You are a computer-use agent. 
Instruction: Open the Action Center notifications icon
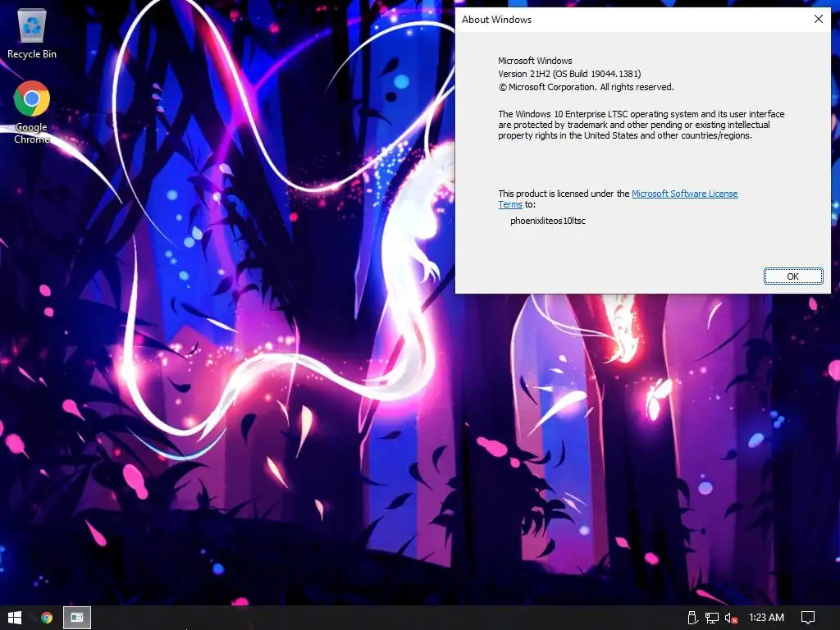click(808, 618)
